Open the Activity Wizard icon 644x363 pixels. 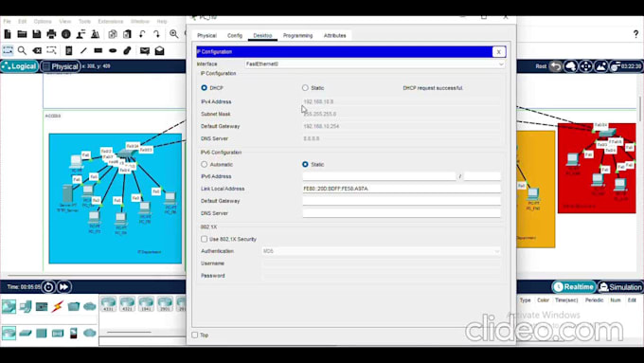click(80, 34)
